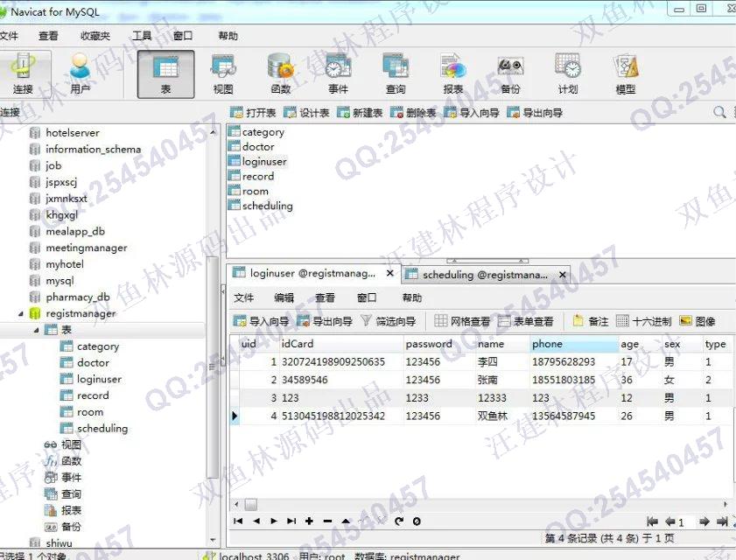Select pharmacy_db database in tree

point(77,297)
